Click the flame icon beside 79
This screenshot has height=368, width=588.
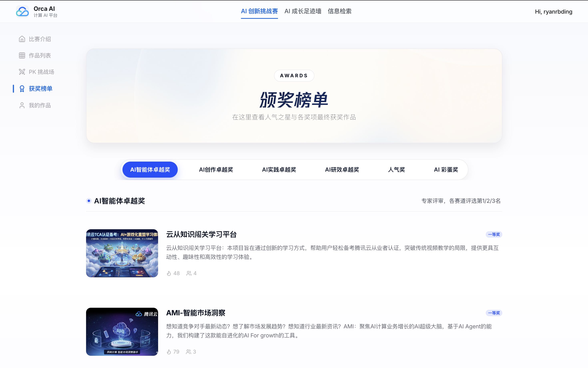[x=169, y=352]
